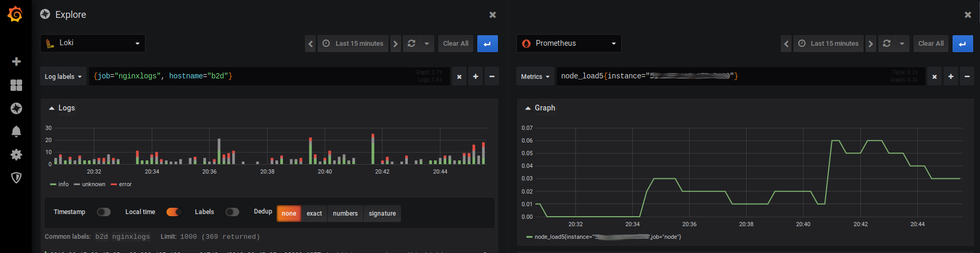Open the Grafana home logo
980x253 pixels.
[x=15, y=14]
